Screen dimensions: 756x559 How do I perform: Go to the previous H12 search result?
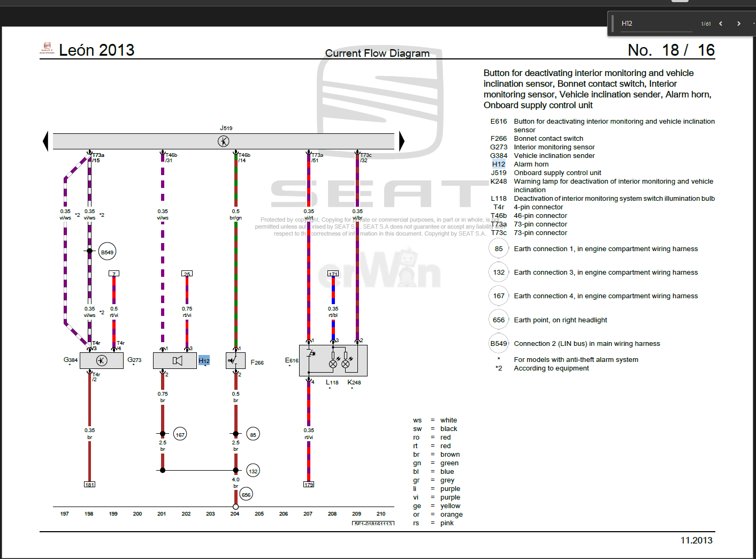(x=721, y=24)
